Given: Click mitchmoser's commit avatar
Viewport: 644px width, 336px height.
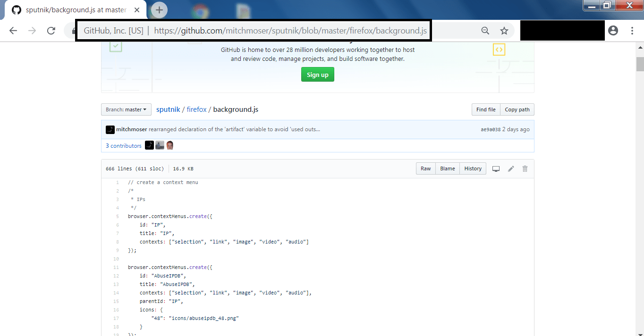Looking at the screenshot, I should click(x=110, y=129).
